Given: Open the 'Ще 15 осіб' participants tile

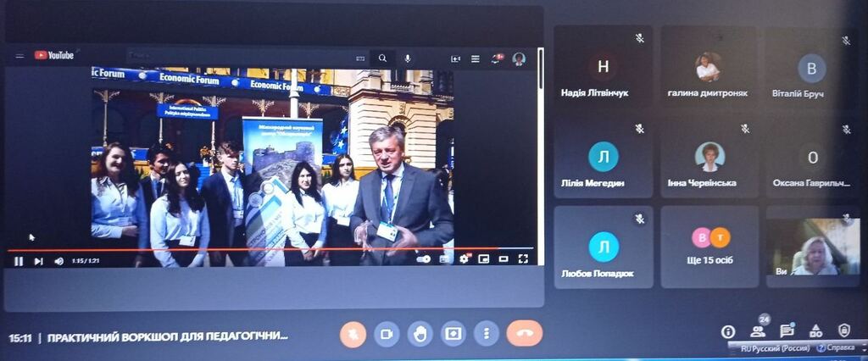Looking at the screenshot, I should tap(709, 246).
